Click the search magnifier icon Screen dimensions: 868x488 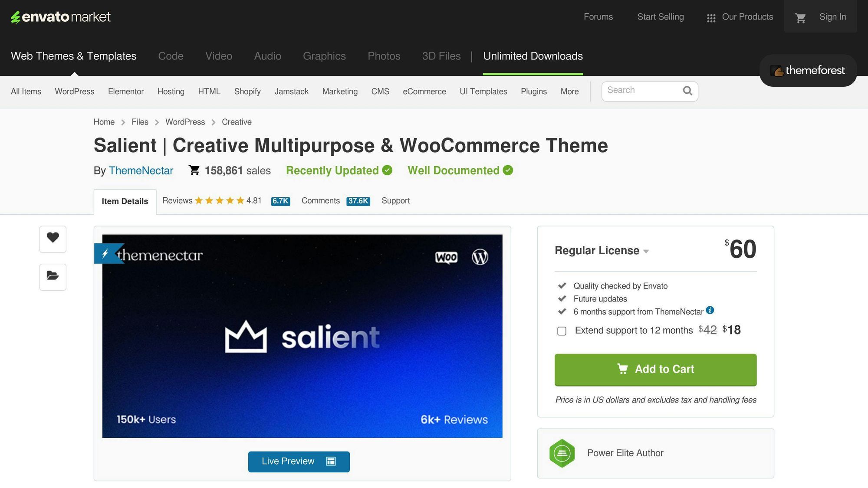tap(687, 91)
